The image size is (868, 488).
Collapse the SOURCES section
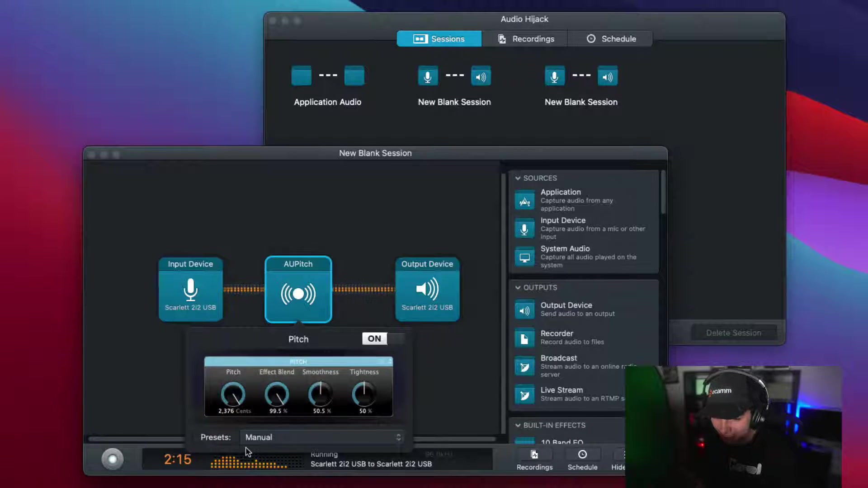tap(518, 178)
